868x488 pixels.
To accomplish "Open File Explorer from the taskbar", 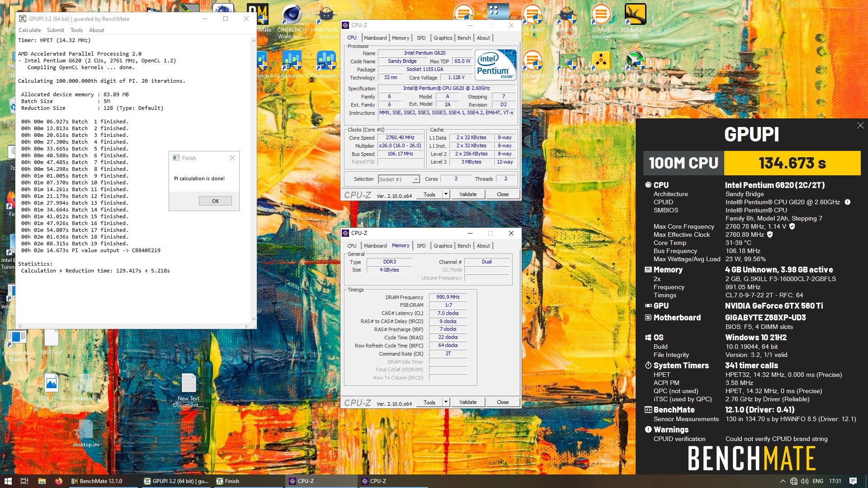I will [x=42, y=481].
